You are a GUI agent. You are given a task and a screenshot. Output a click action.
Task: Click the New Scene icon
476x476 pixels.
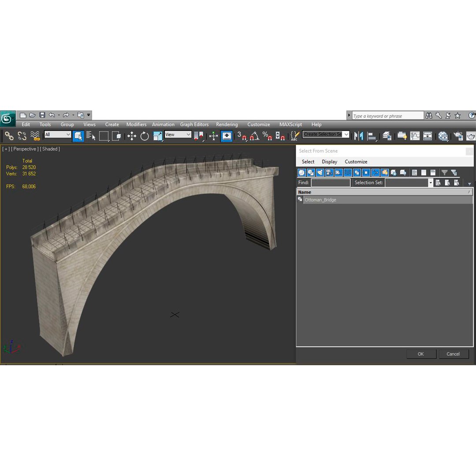[x=23, y=115]
